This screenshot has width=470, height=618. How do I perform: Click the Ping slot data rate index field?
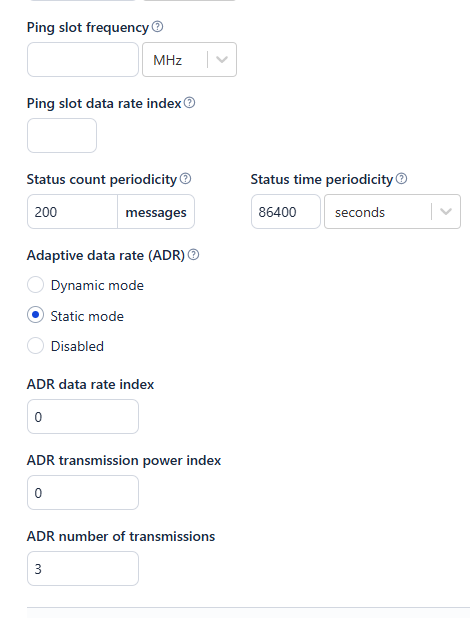pyautogui.click(x=62, y=136)
